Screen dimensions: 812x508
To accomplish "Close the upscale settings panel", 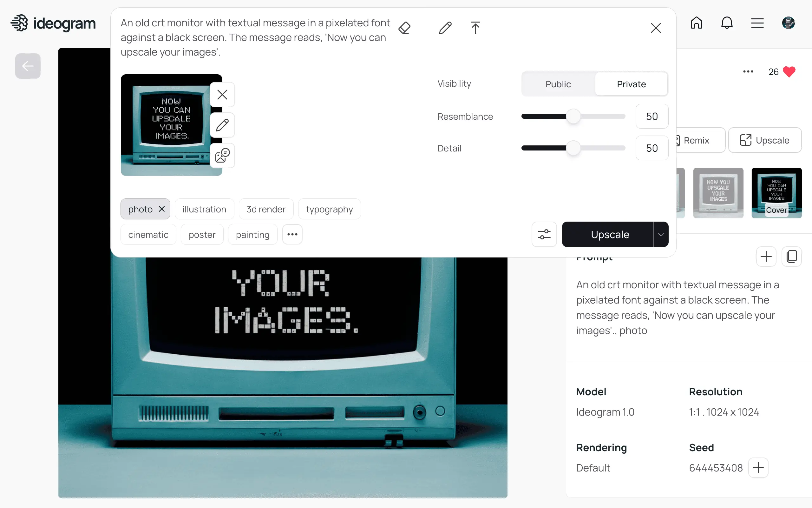I will coord(656,28).
